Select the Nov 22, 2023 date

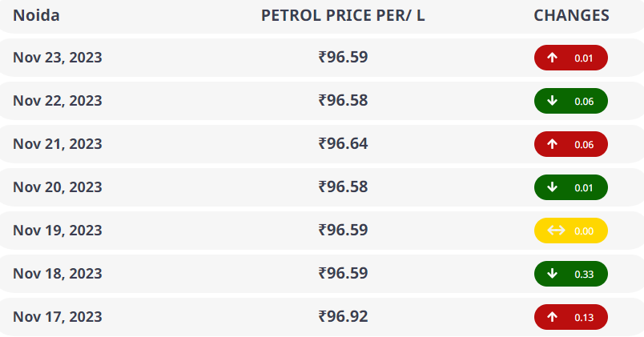58,101
